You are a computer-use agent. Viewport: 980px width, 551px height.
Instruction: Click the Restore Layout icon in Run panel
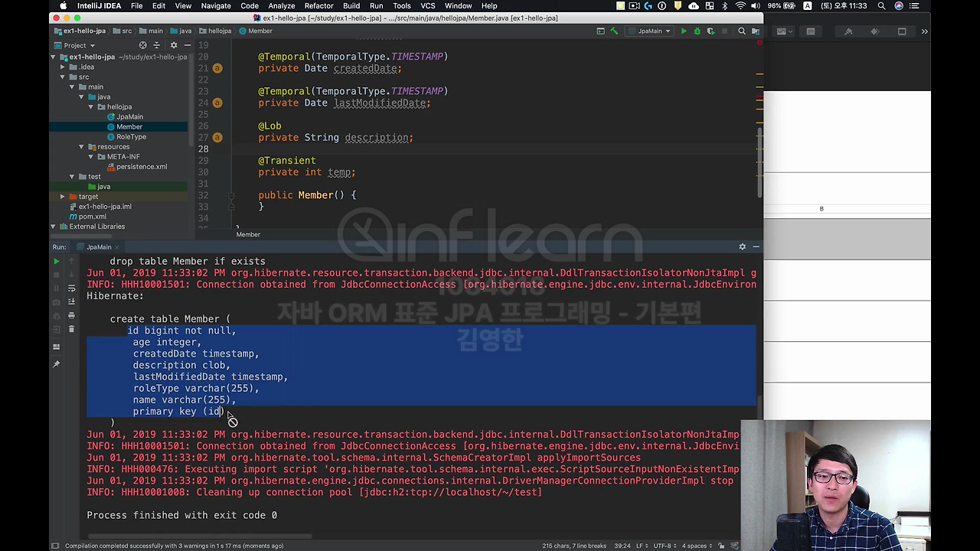56,347
